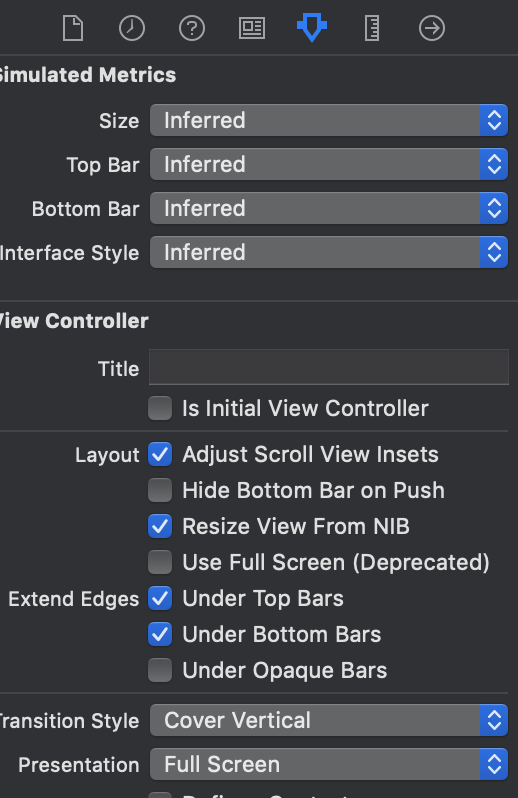
Task: Select the Attributes inspector icon
Action: click(x=312, y=27)
